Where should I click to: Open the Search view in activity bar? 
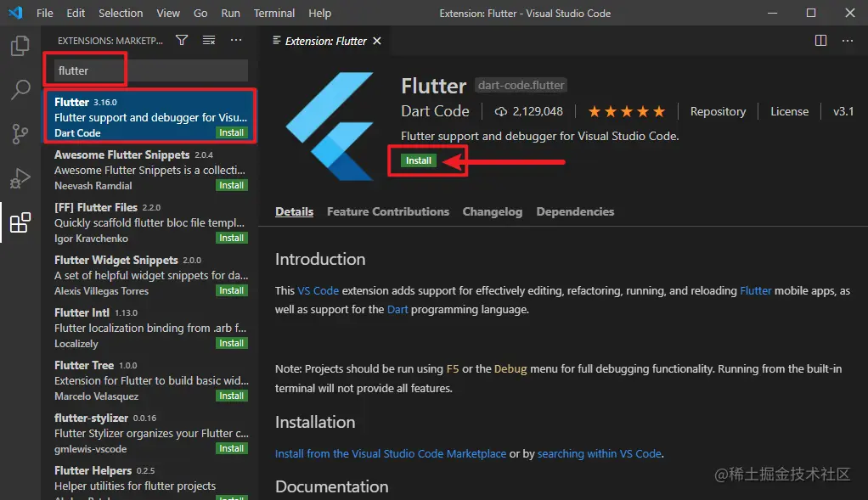[20, 89]
